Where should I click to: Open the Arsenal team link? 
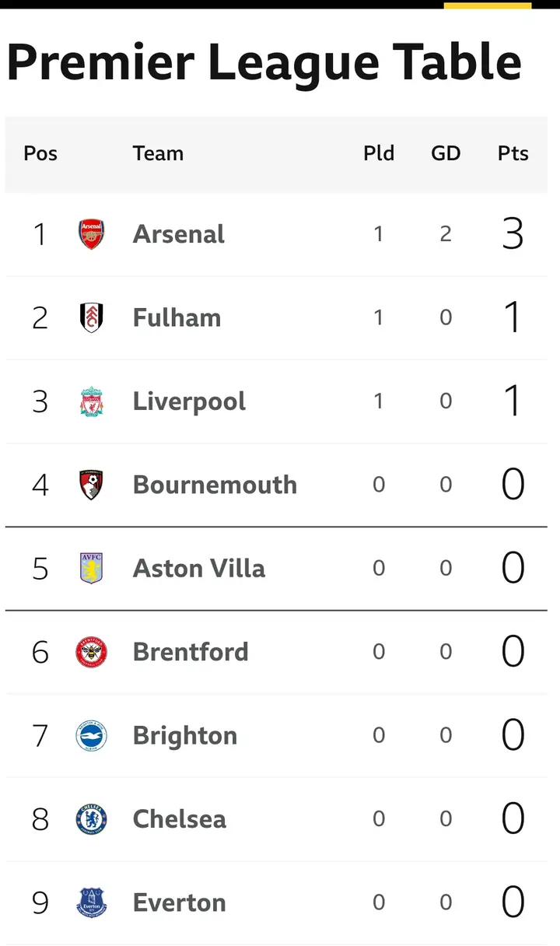[179, 234]
